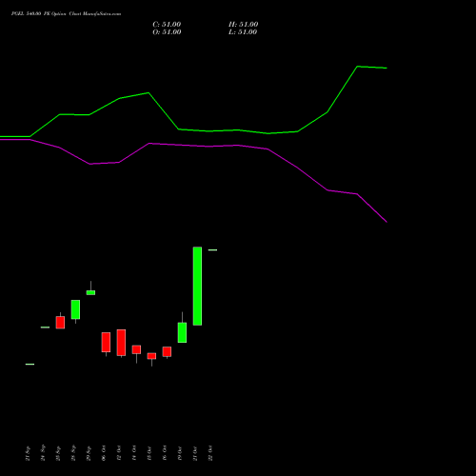
Task: Click the flat dash candle for 22 Oct
Action: point(212,250)
